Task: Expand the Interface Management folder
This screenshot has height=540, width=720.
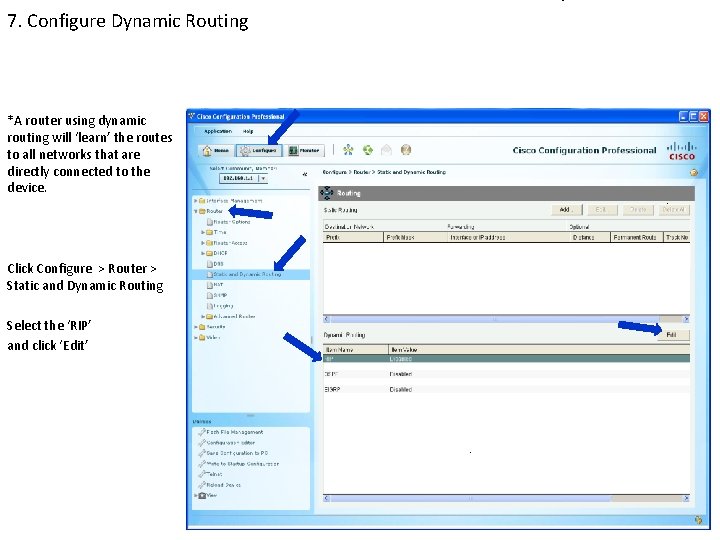Action: click(196, 201)
